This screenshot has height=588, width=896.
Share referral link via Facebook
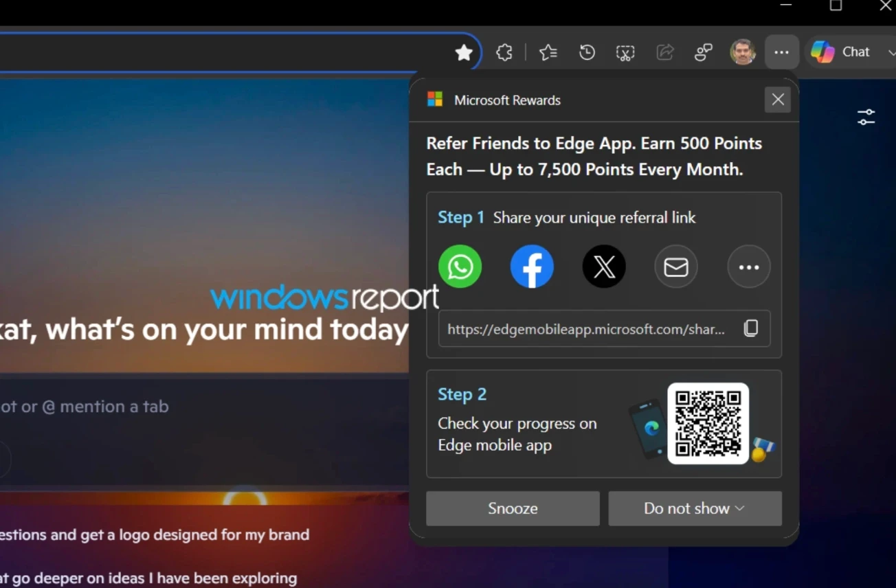532,267
